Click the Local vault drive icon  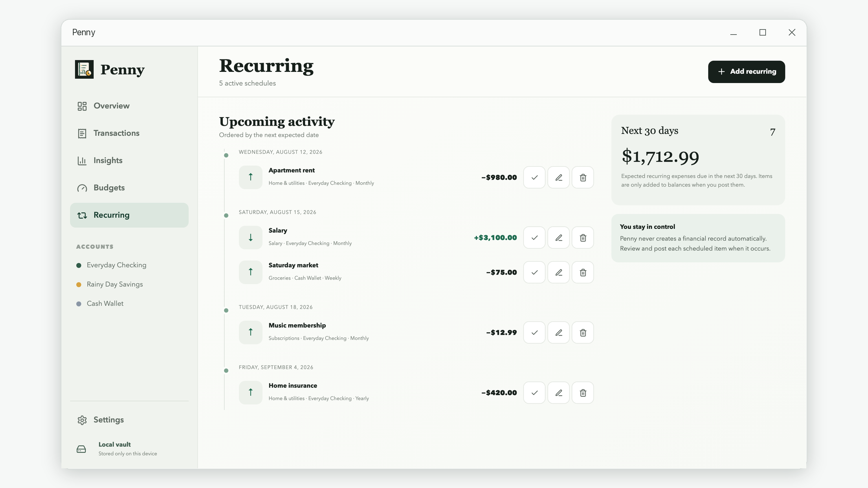[x=81, y=449]
